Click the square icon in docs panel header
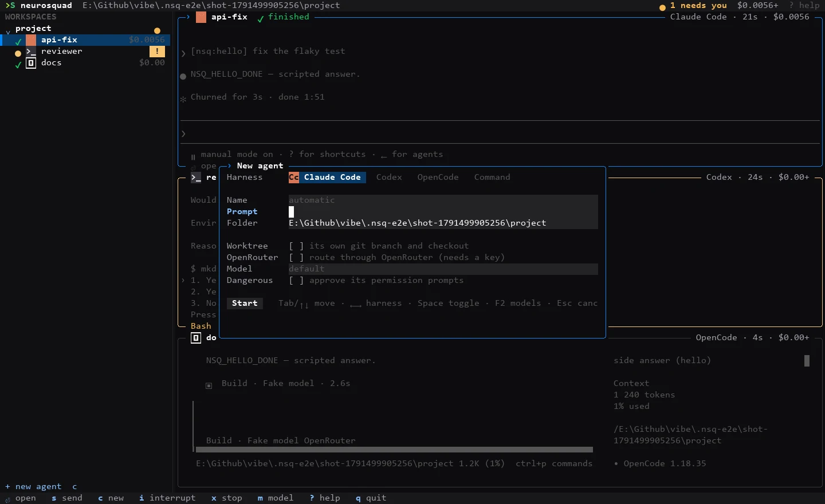 coord(196,338)
